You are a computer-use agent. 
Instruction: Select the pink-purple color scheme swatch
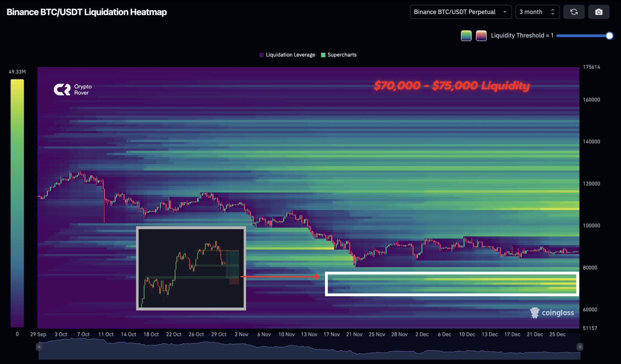(481, 36)
